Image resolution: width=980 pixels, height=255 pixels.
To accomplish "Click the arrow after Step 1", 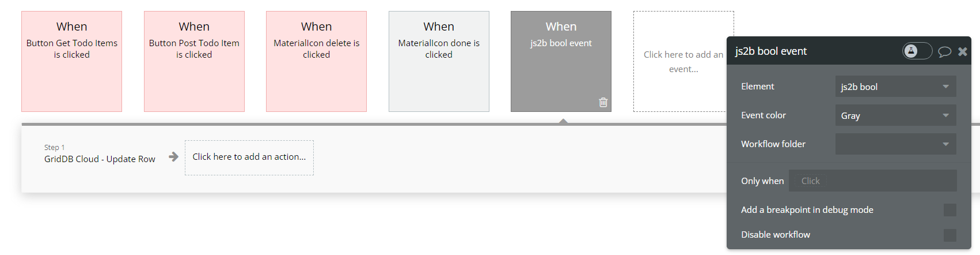I will click(x=173, y=156).
